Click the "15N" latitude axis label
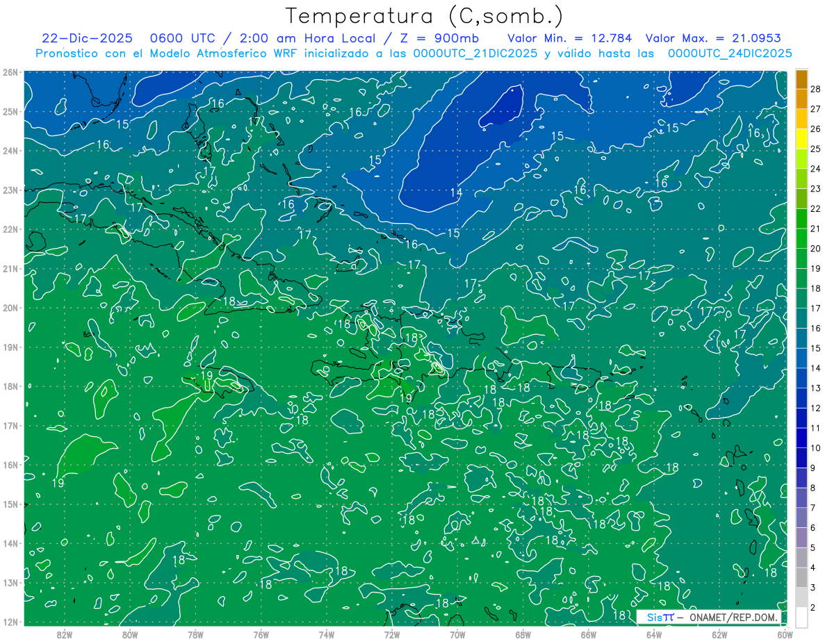This screenshot has height=644, width=834. pyautogui.click(x=10, y=504)
